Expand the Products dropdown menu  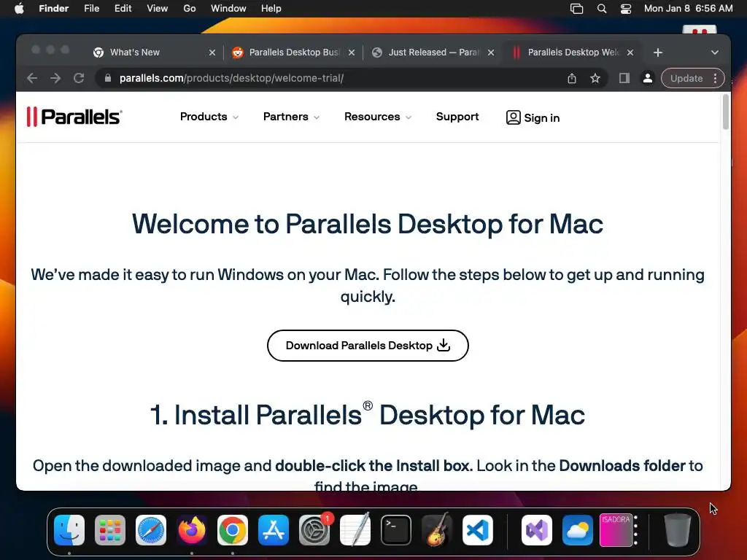coord(209,117)
